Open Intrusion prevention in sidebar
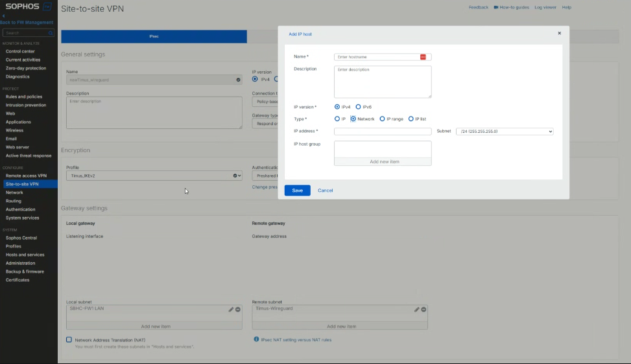 [26, 106]
